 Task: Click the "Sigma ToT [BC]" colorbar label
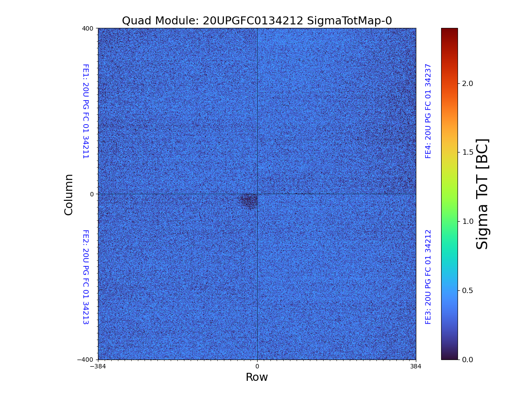pos(482,194)
